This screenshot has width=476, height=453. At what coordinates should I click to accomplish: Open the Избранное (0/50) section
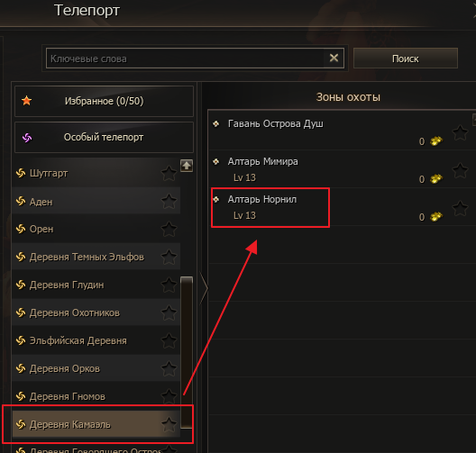pos(104,101)
